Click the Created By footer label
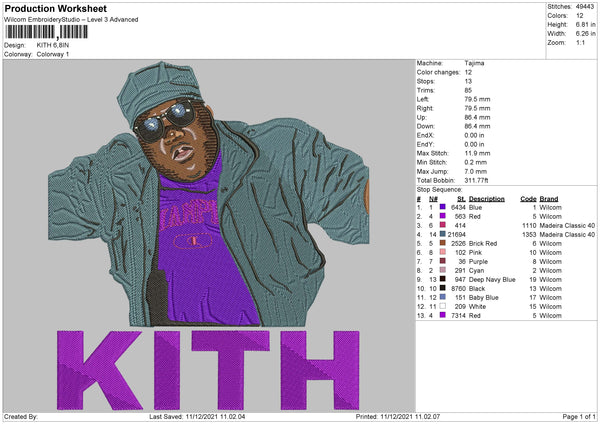 pyautogui.click(x=21, y=416)
